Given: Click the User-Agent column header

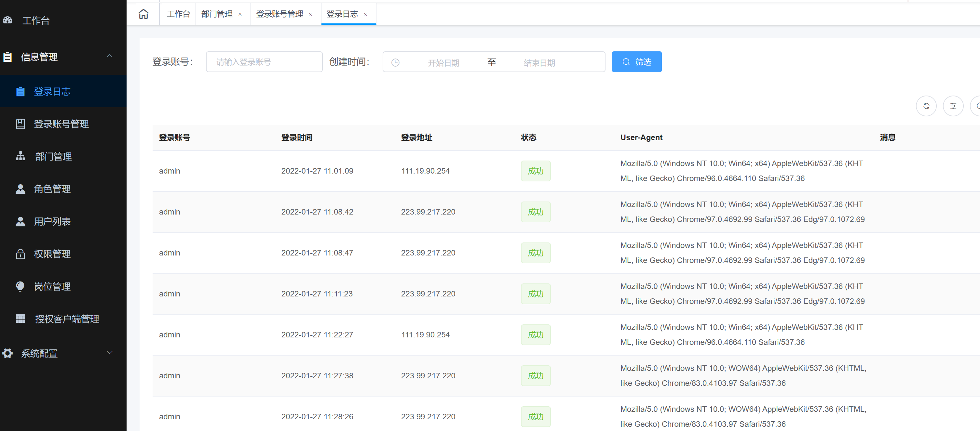Looking at the screenshot, I should [x=641, y=137].
